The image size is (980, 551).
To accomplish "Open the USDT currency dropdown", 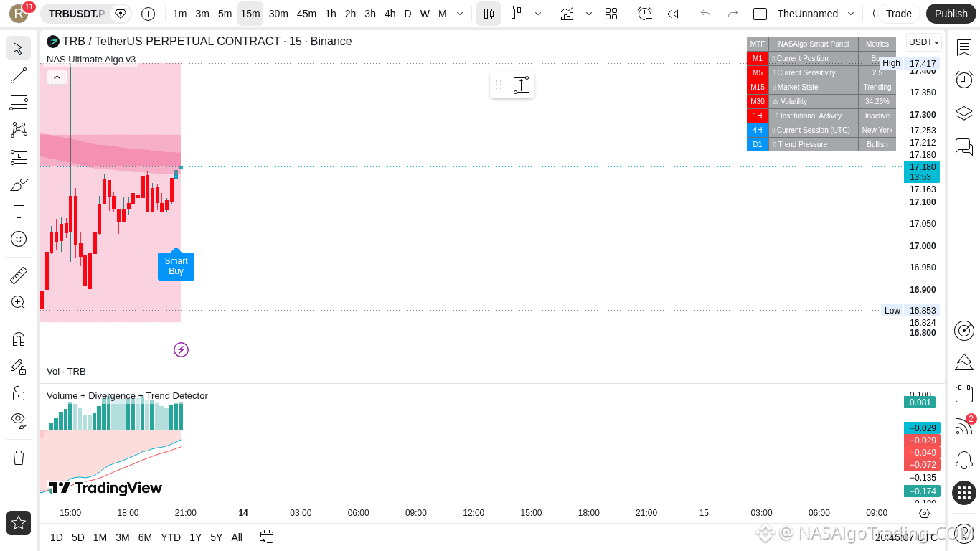I will [923, 42].
